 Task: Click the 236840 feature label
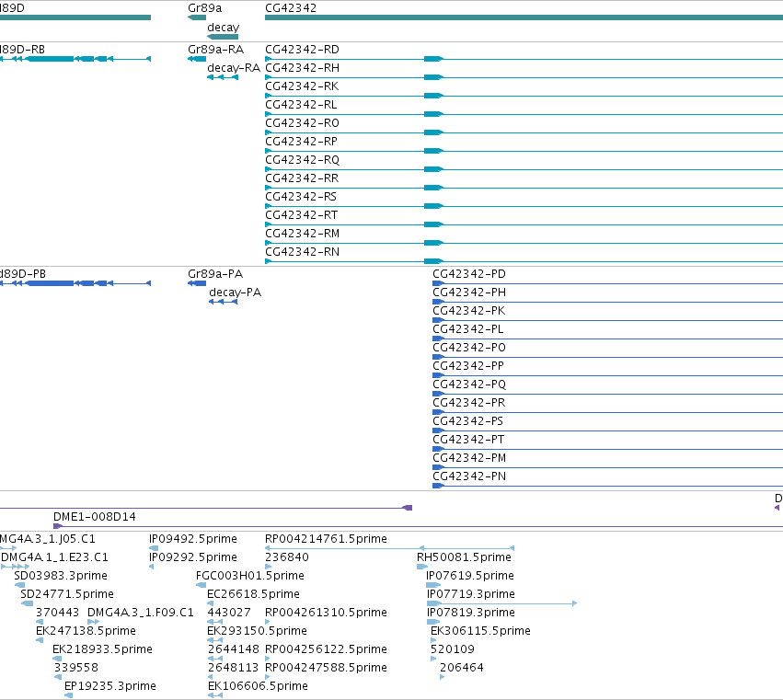coord(287,557)
